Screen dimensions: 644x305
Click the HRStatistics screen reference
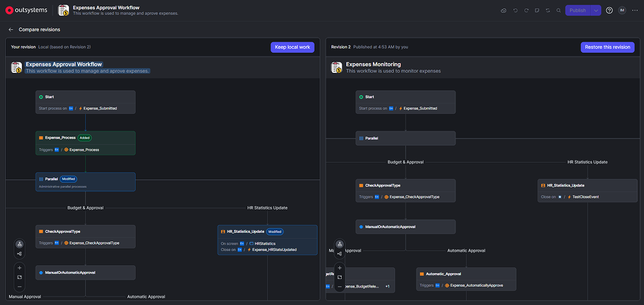pyautogui.click(x=265, y=243)
